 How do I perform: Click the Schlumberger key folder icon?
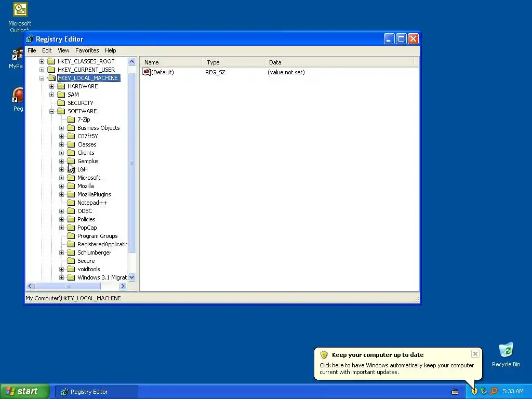tap(71, 252)
